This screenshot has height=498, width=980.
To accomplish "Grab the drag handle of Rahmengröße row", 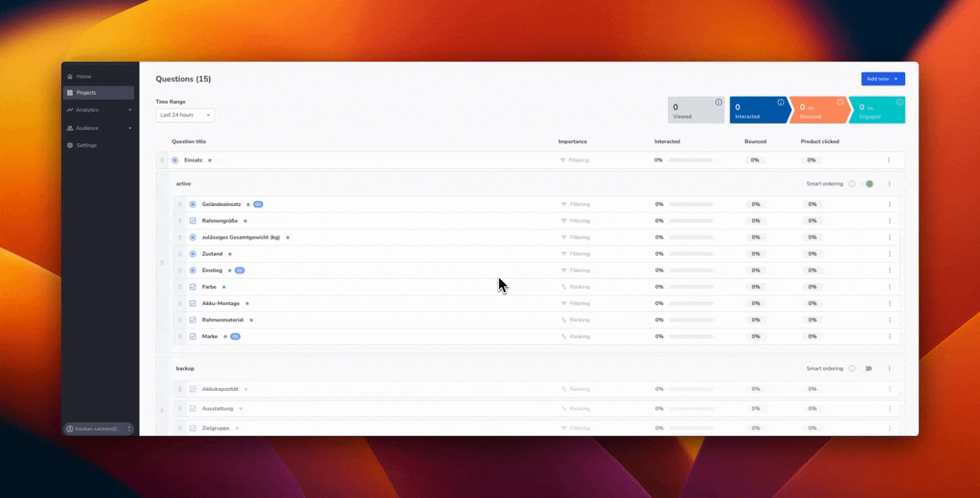I will (x=180, y=221).
